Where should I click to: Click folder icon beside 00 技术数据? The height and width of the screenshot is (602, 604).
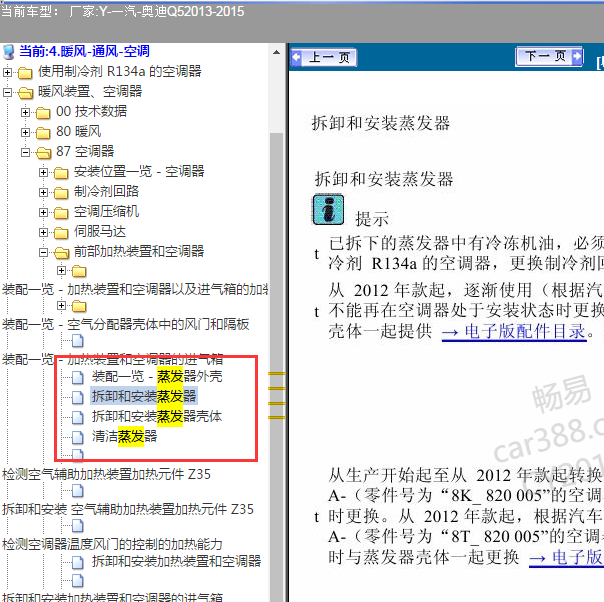[x=43, y=112]
